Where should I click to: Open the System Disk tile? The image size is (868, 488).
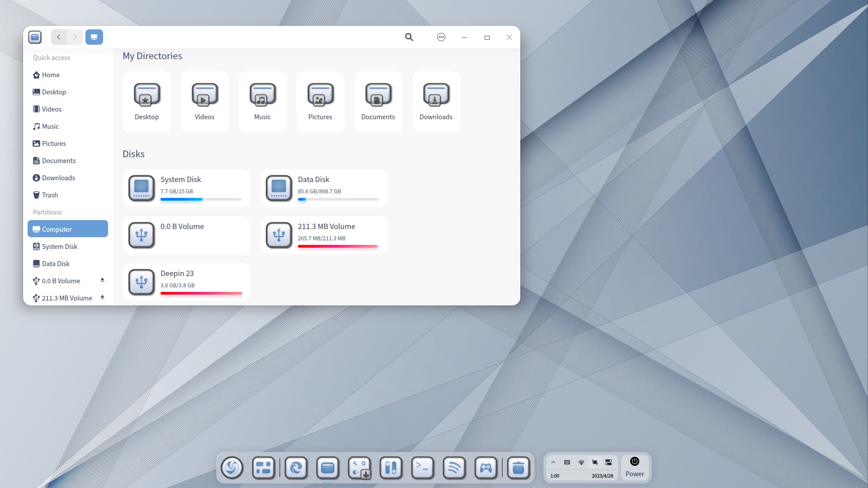pyautogui.click(x=187, y=188)
